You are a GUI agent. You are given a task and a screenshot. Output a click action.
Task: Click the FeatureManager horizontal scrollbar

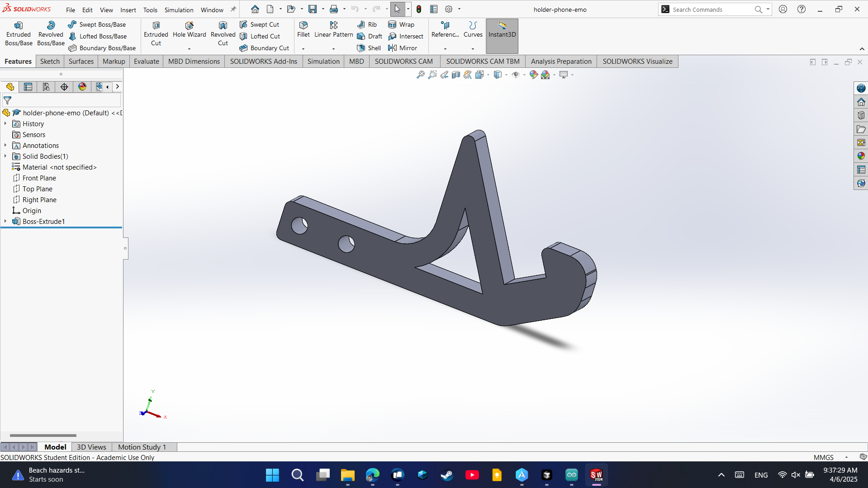point(43,436)
